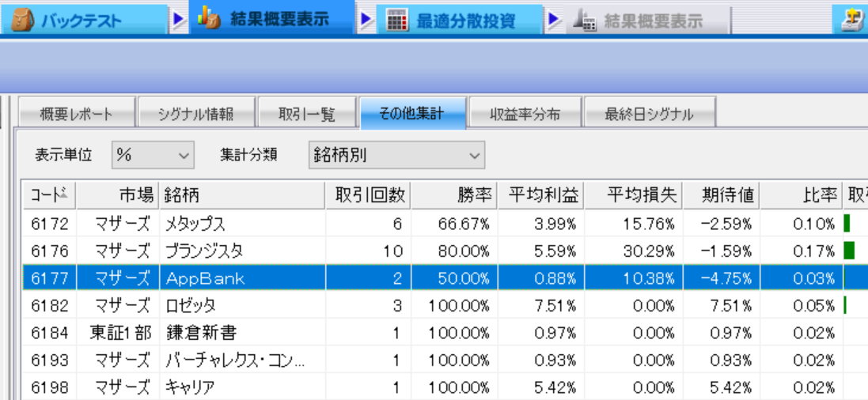
Task: Select the ブランジスタ row
Action: (445, 251)
